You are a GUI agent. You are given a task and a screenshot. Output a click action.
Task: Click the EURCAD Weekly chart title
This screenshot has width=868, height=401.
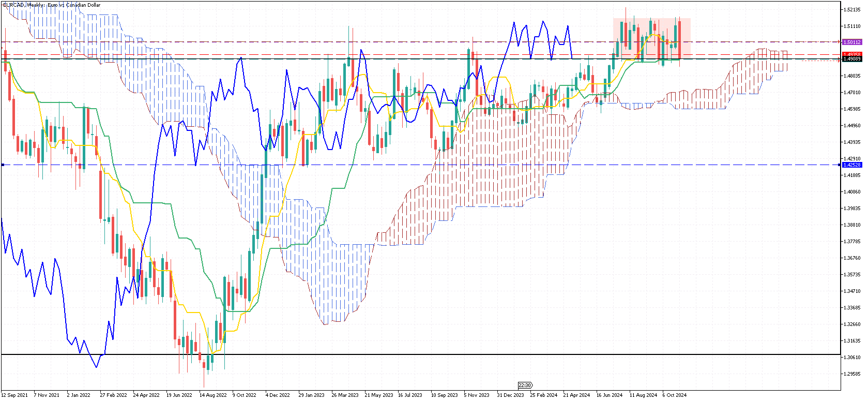tap(52, 5)
